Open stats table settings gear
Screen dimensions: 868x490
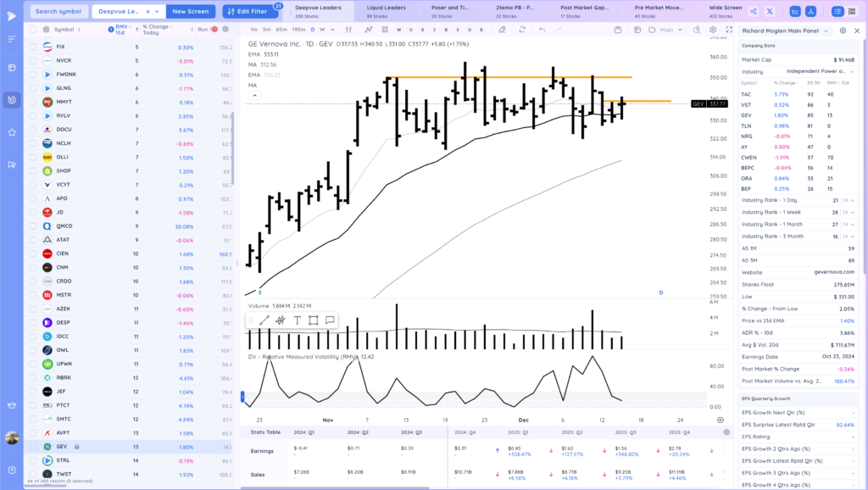(726, 432)
